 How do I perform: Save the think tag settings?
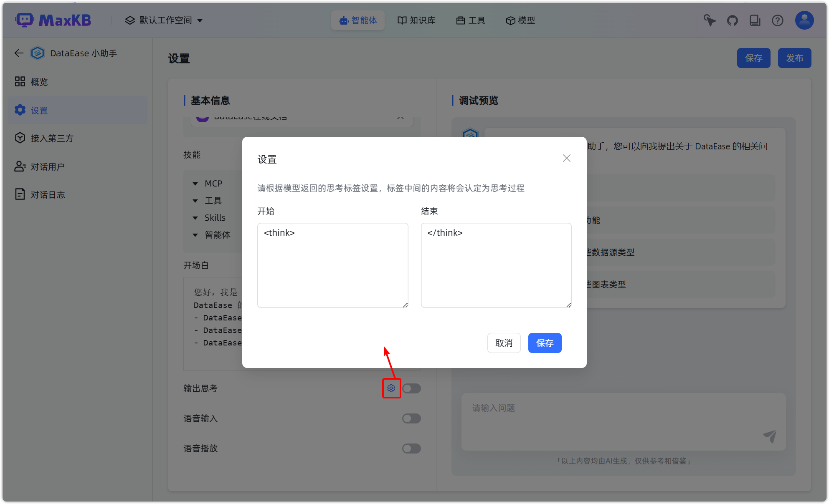(x=545, y=343)
